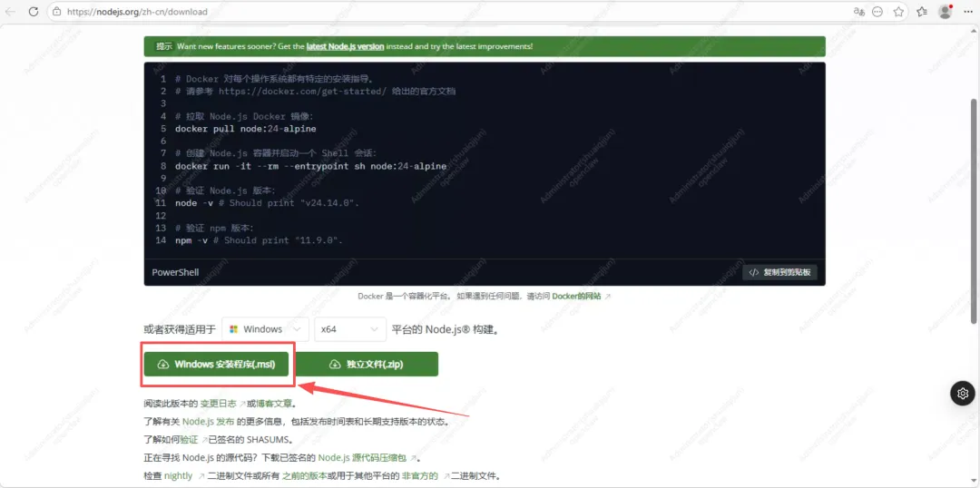Open the 之前的版本 link
Screen dimensions: 980x488
tap(304, 476)
